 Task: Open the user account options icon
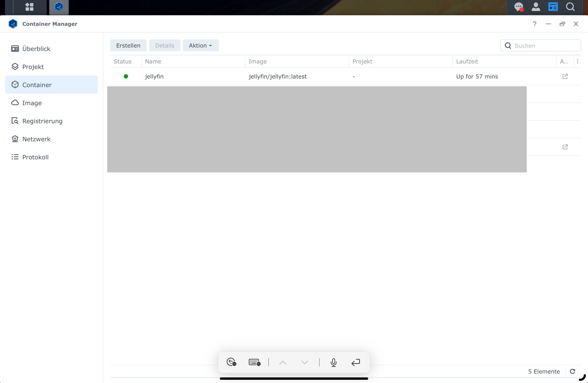tap(536, 7)
